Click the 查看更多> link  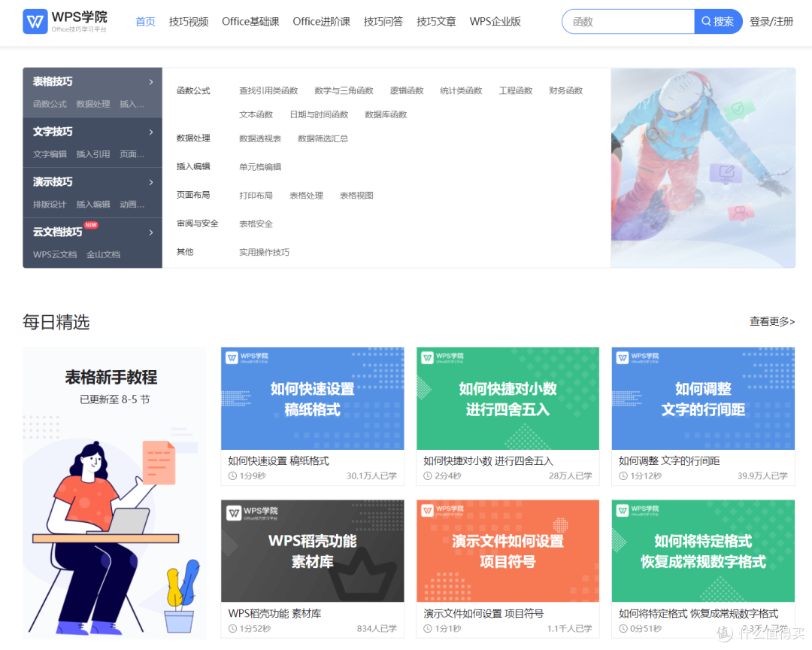[x=772, y=321]
